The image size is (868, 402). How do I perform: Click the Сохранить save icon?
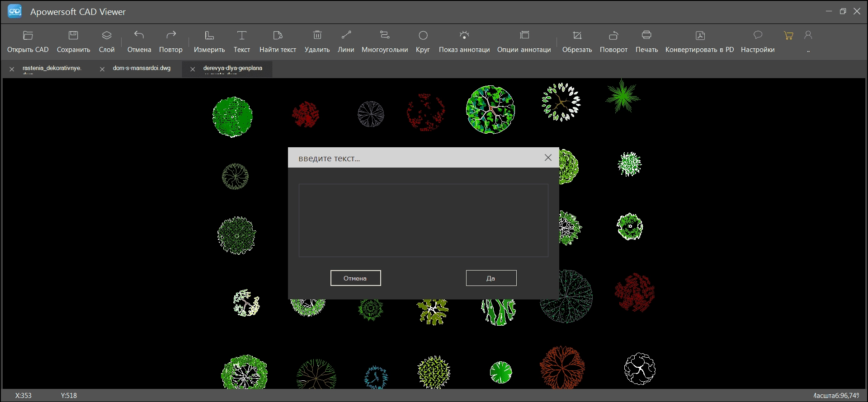73,35
